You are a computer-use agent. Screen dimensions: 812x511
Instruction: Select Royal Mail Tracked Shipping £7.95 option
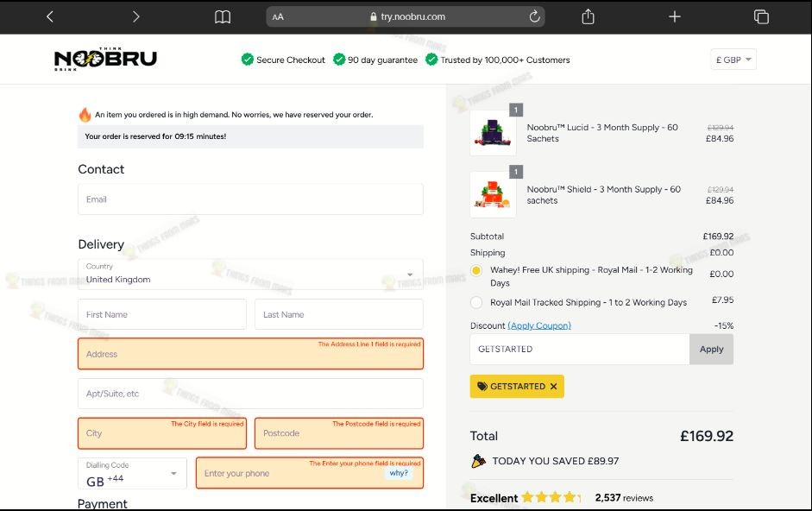click(x=476, y=303)
